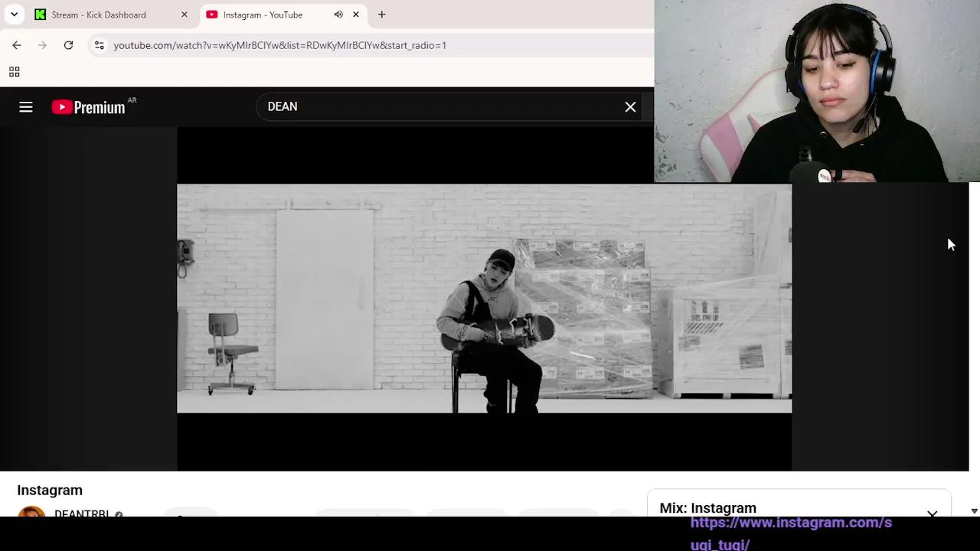Image resolution: width=980 pixels, height=551 pixels.
Task: Open the tab search dropdown chevron
Action: click(14, 15)
